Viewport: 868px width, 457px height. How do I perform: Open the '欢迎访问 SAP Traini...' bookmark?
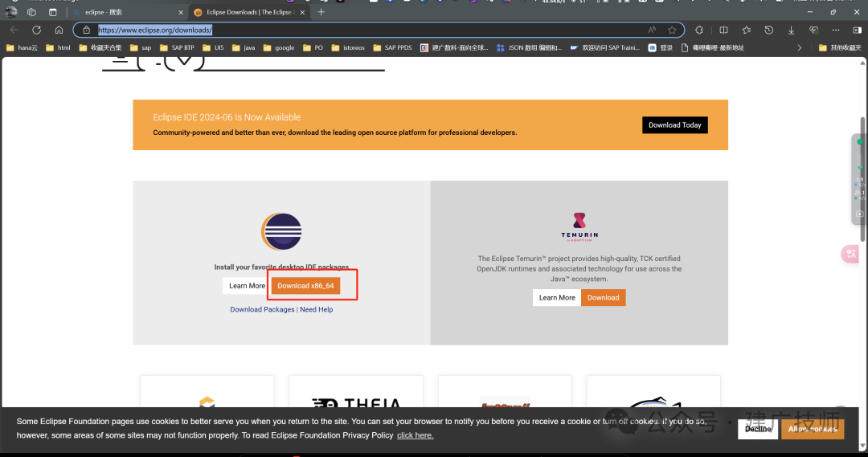click(605, 47)
